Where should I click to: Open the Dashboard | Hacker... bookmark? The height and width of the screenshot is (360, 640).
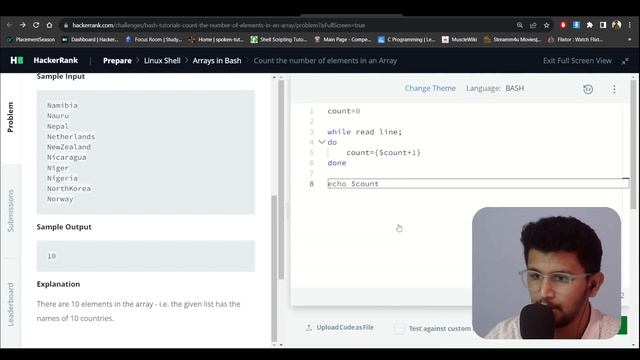[90, 40]
